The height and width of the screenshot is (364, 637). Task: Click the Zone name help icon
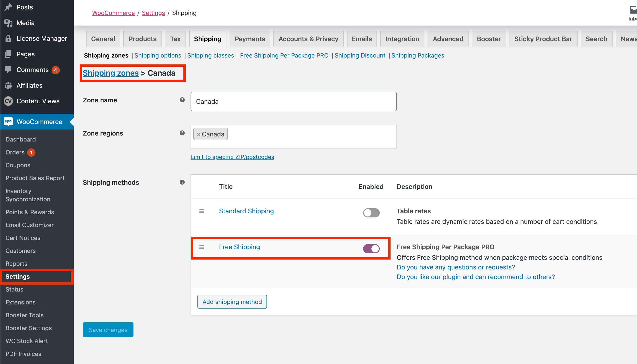[182, 100]
